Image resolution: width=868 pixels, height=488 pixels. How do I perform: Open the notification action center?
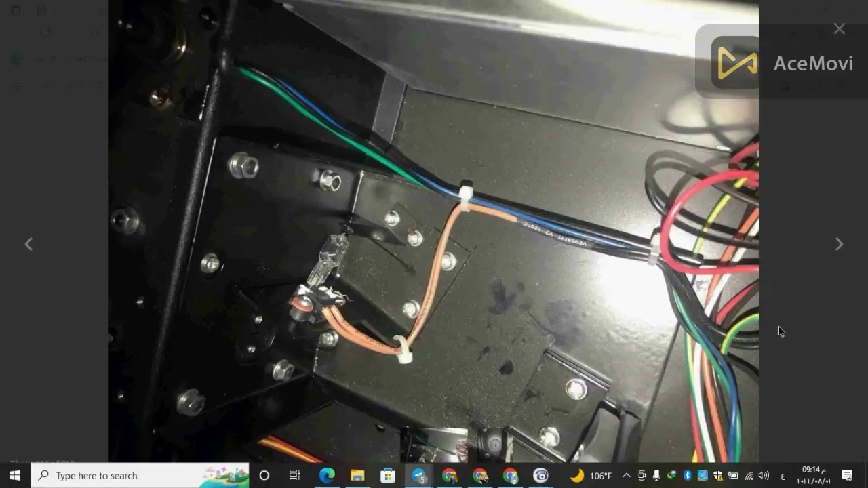pyautogui.click(x=847, y=475)
